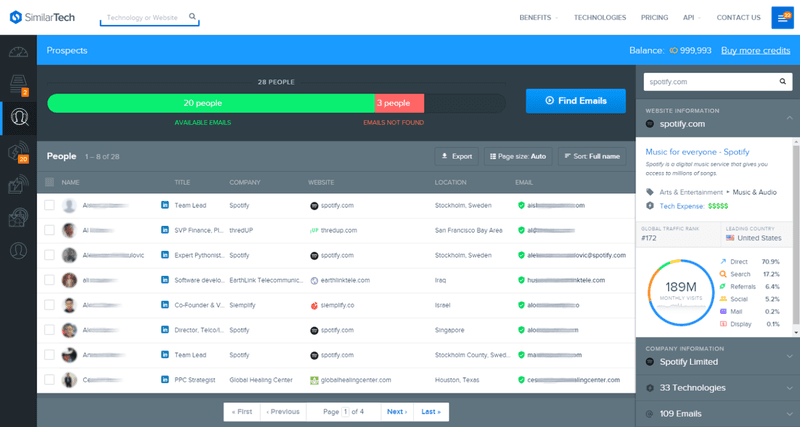Image resolution: width=800 pixels, height=427 pixels.
Task: Focus the Technology or Website search field
Action: [x=149, y=17]
